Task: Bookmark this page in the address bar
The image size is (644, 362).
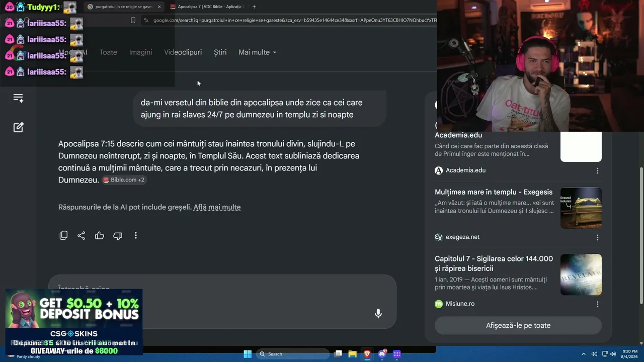Action: point(133,20)
